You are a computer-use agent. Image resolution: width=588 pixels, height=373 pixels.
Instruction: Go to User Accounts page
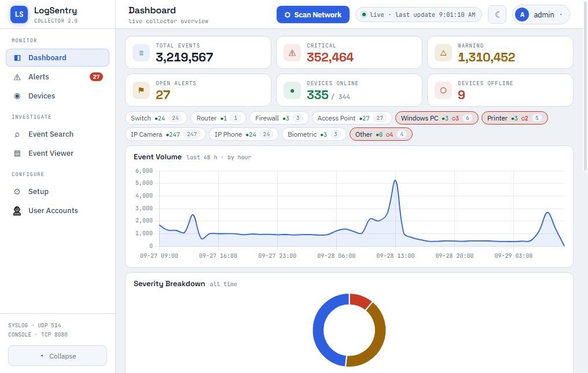[x=57, y=210]
